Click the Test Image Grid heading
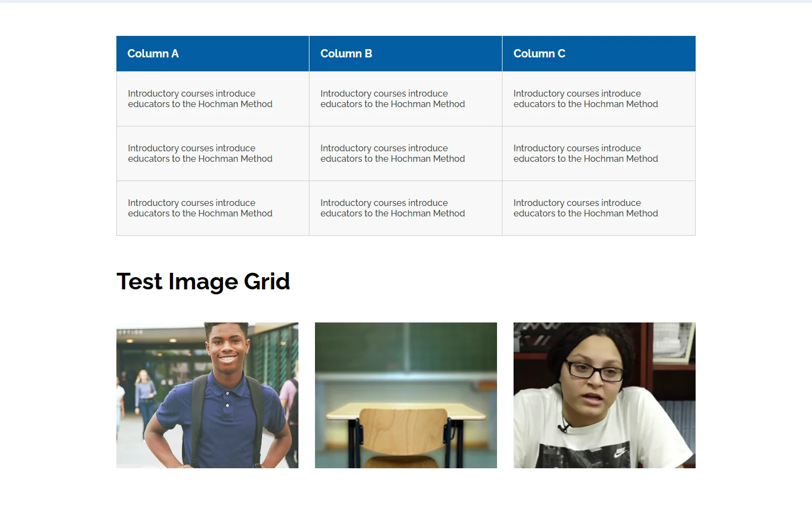The image size is (812, 508). pyautogui.click(x=203, y=282)
